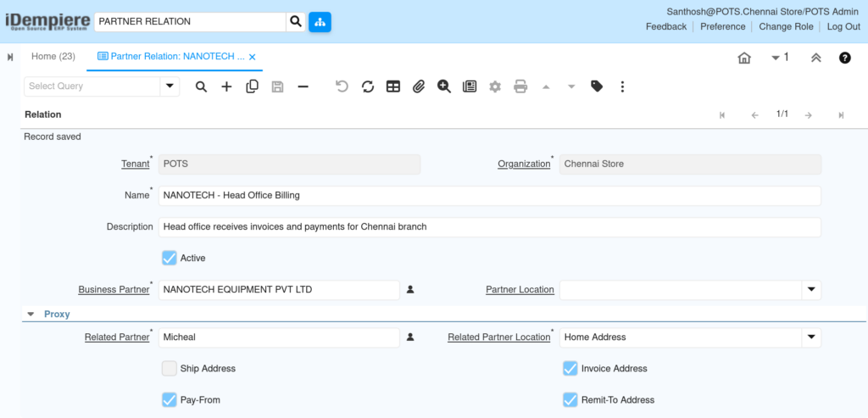Go to Home via house icon

click(744, 58)
